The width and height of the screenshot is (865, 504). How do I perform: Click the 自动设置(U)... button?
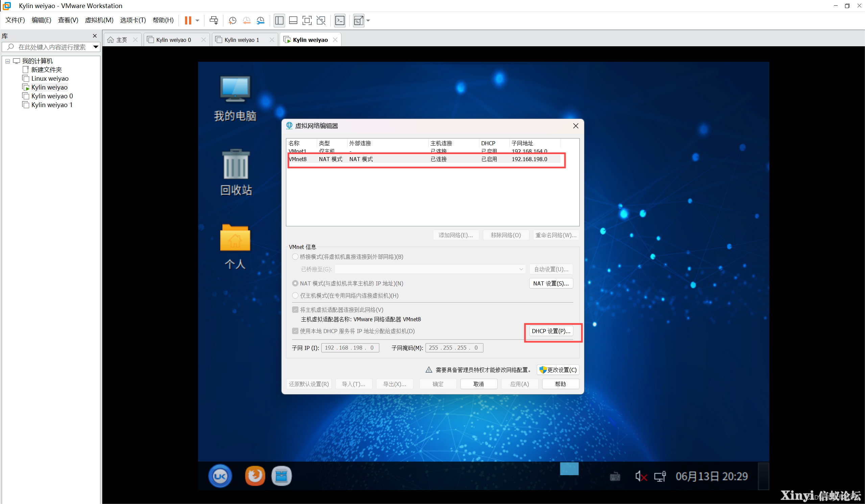coord(551,269)
